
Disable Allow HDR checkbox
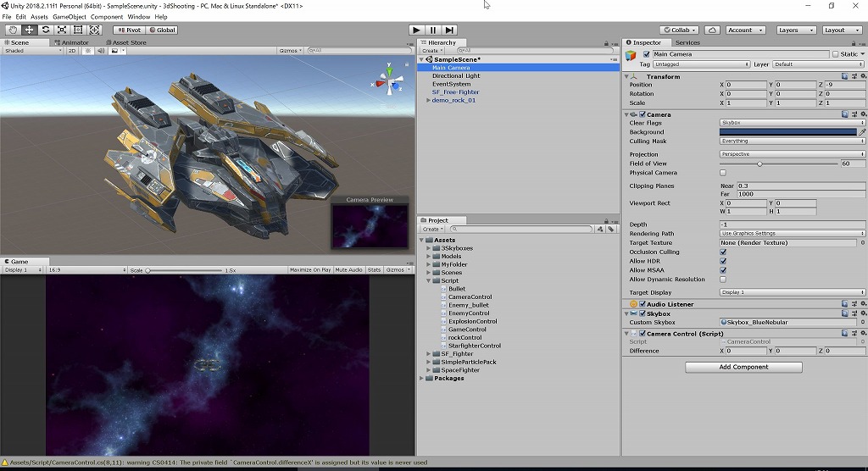(x=723, y=261)
